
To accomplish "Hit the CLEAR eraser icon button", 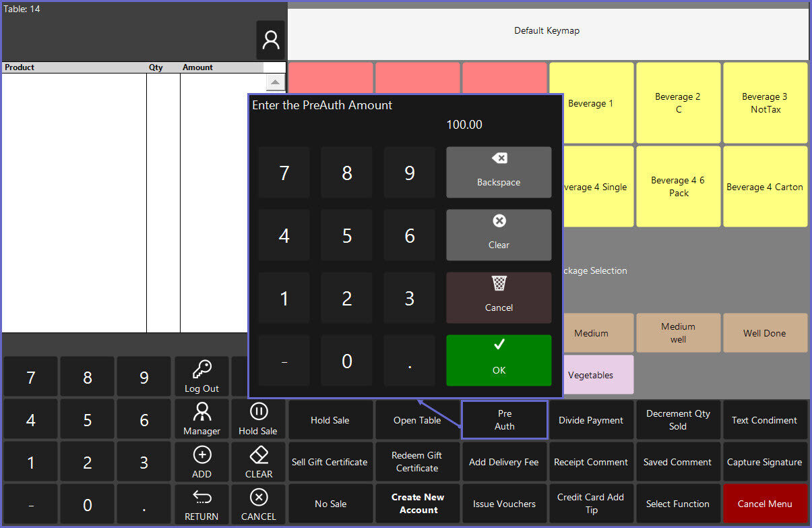I will click(259, 461).
